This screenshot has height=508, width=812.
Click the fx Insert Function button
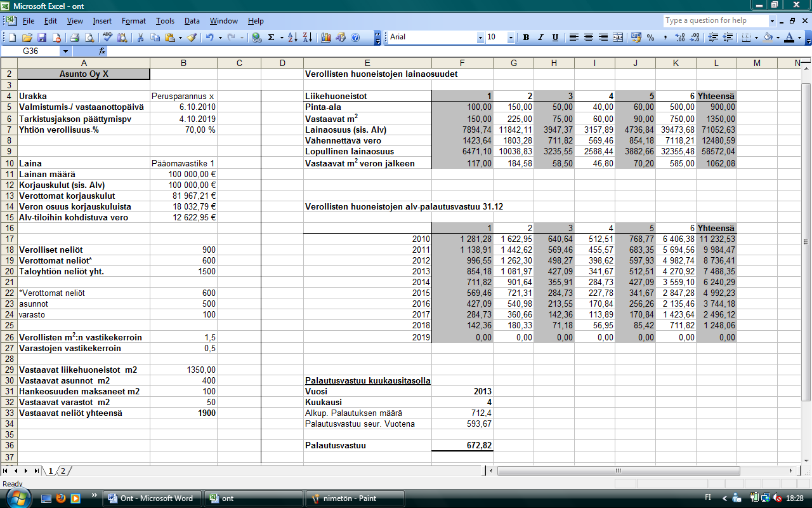[101, 51]
